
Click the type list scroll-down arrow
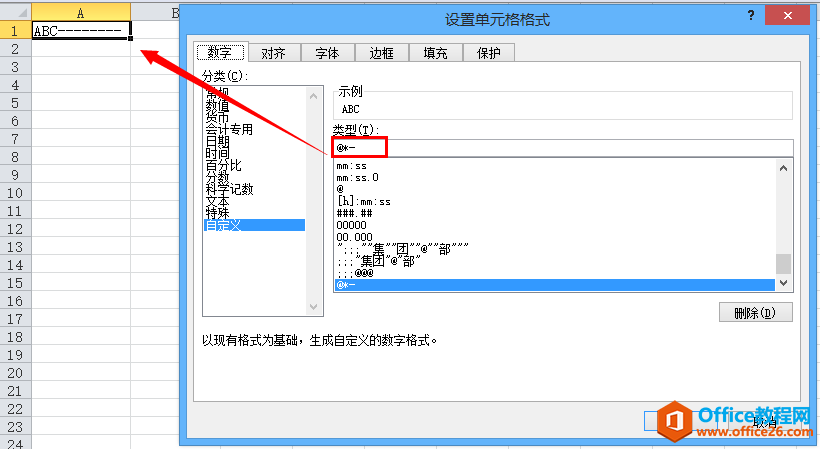click(x=783, y=283)
